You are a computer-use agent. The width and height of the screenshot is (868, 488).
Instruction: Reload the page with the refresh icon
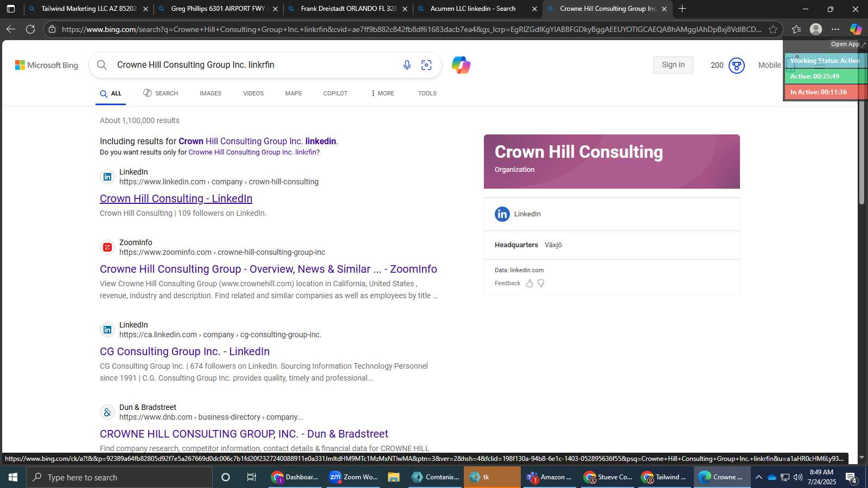(x=30, y=29)
